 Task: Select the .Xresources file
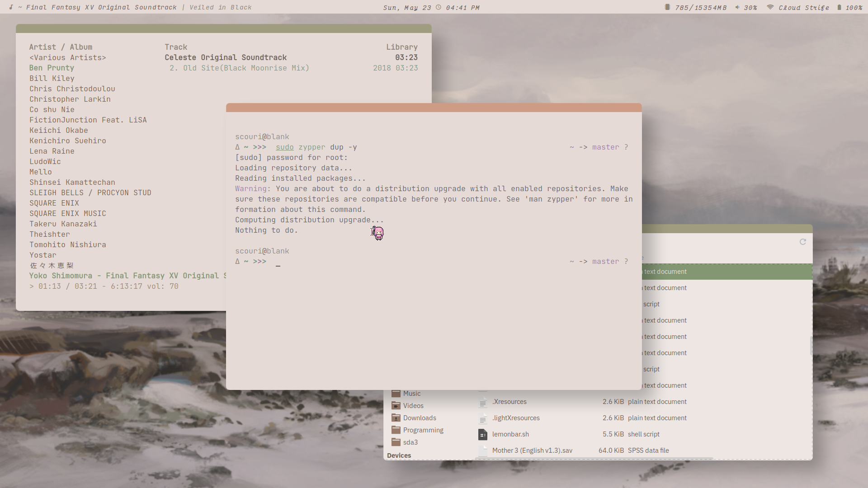point(509,402)
